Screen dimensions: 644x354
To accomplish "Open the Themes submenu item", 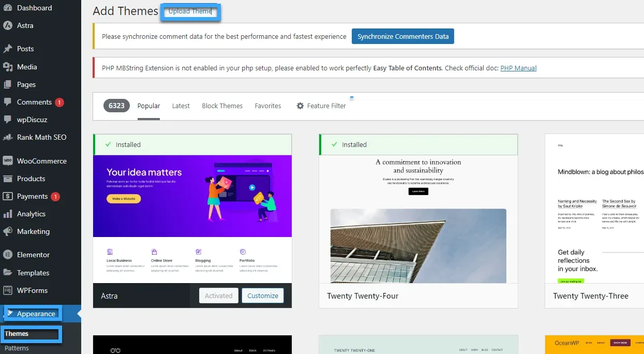I will click(x=17, y=334).
